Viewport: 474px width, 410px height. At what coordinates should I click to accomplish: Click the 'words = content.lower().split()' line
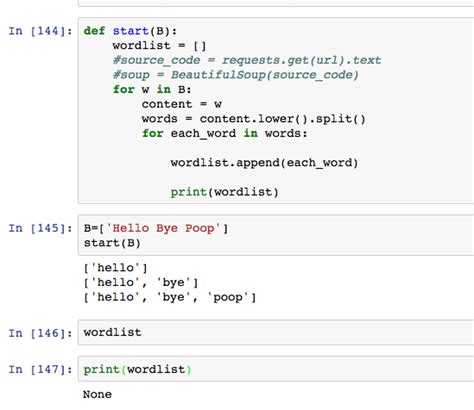(x=254, y=119)
